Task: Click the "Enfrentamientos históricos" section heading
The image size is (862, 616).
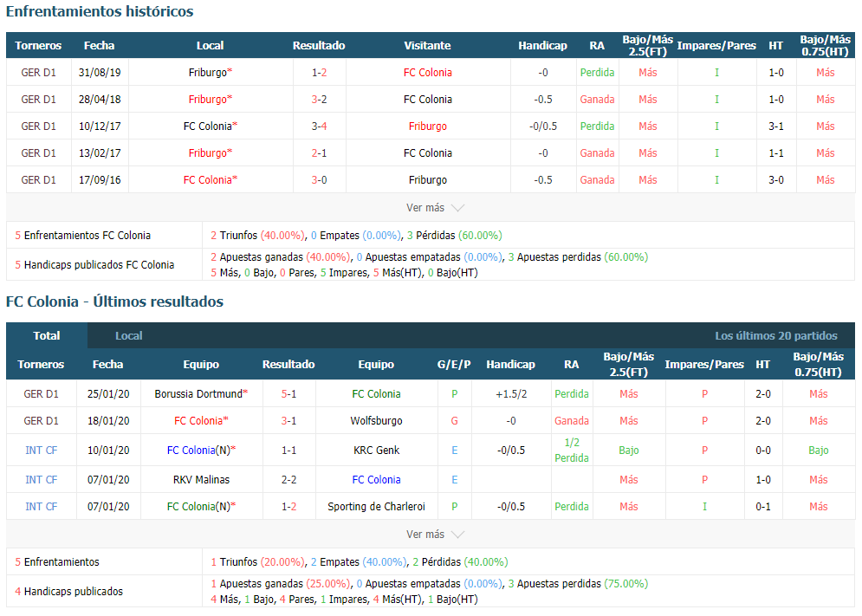Action: (100, 11)
